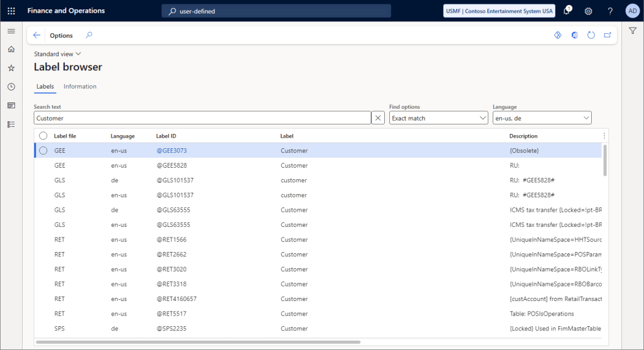Switch to the Labels tab
This screenshot has height=350, width=644.
coord(45,87)
